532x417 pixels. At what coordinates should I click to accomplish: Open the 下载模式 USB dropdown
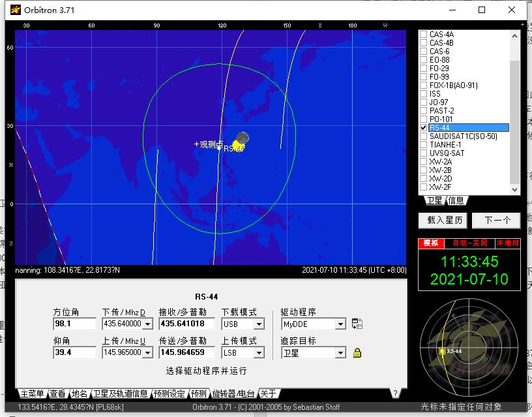point(259,324)
